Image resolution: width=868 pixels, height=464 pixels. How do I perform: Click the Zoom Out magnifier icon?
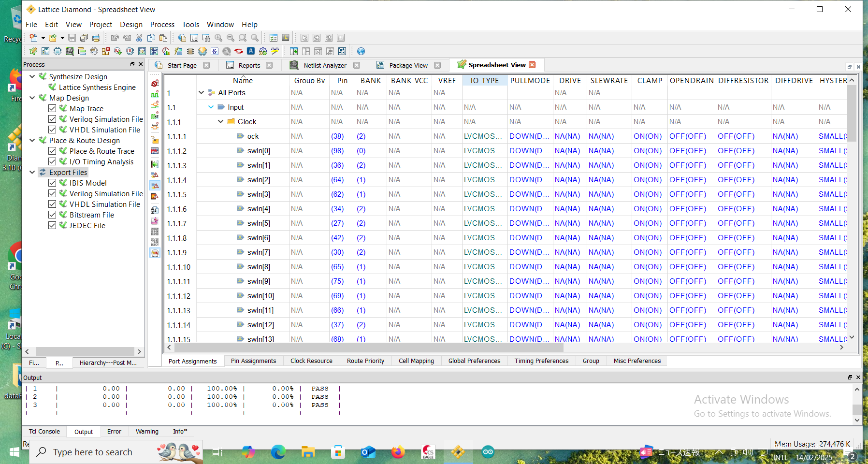coord(231,38)
